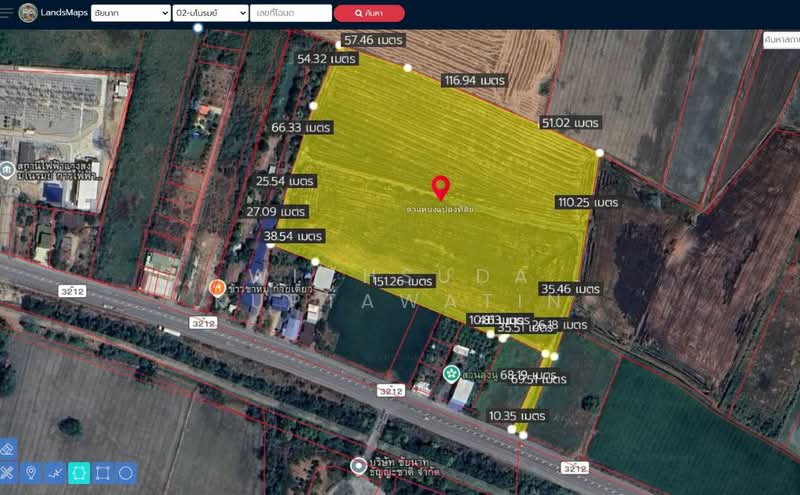The image size is (800, 495).
Task: Select the eraser clear tool
Action: click(8, 449)
